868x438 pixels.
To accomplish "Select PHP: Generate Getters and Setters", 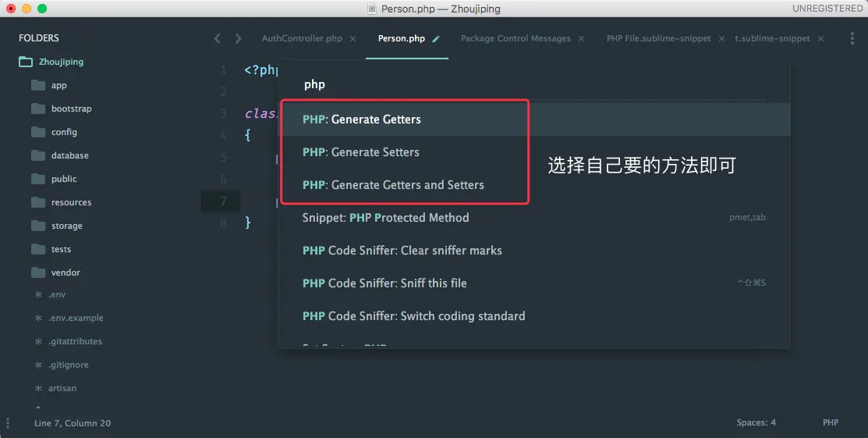I will coord(534,184).
